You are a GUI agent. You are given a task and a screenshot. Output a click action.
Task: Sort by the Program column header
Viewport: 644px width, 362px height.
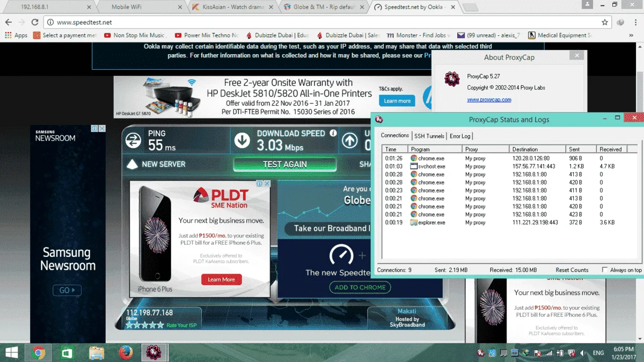point(435,149)
